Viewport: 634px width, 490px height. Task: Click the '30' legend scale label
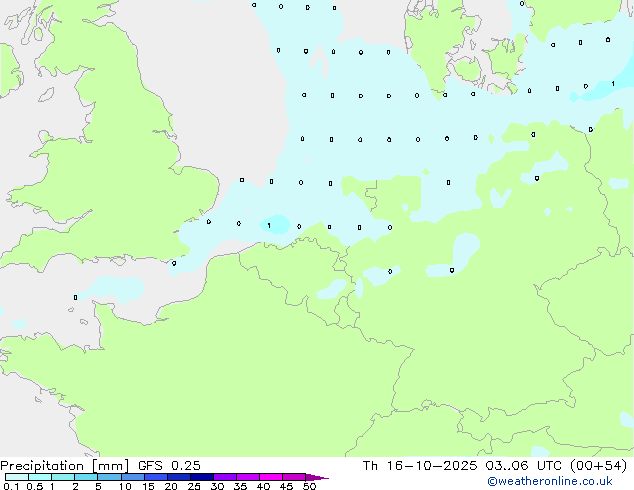point(217,486)
